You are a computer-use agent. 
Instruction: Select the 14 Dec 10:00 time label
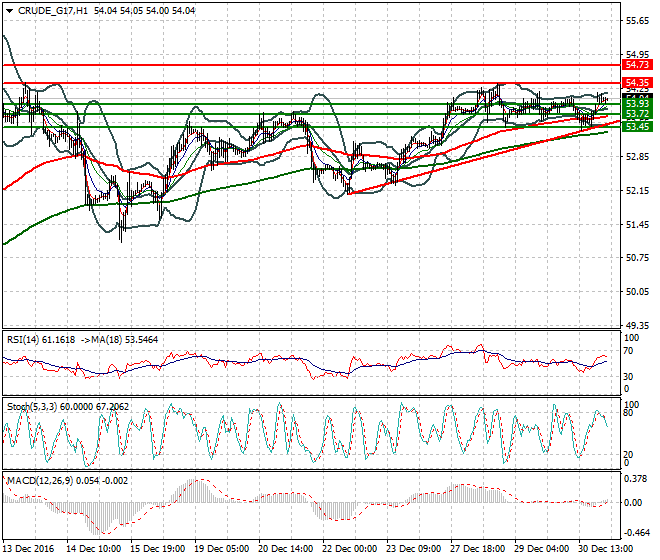tap(93, 549)
